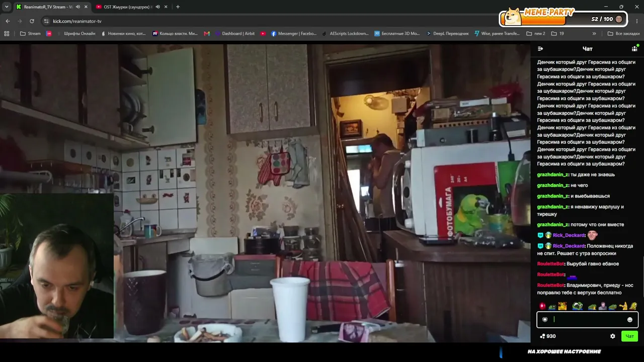Open the Wise, ранее Transfe... bookmark
Image resolution: width=644 pixels, height=362 pixels.
coord(498,34)
